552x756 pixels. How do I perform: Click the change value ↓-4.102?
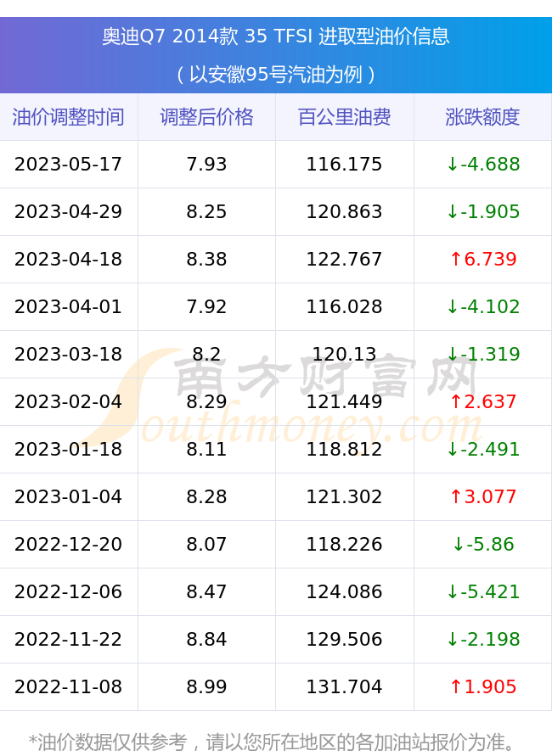(483, 306)
